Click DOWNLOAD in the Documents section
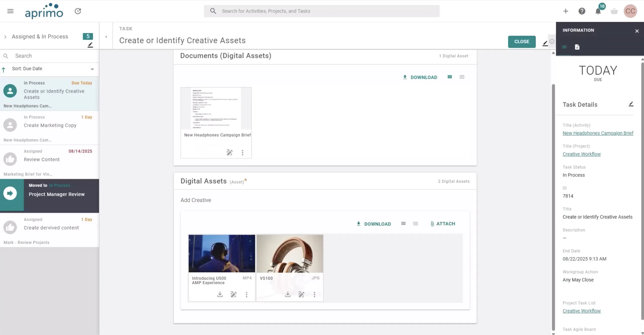Image resolution: width=644 pixels, height=335 pixels. point(420,77)
